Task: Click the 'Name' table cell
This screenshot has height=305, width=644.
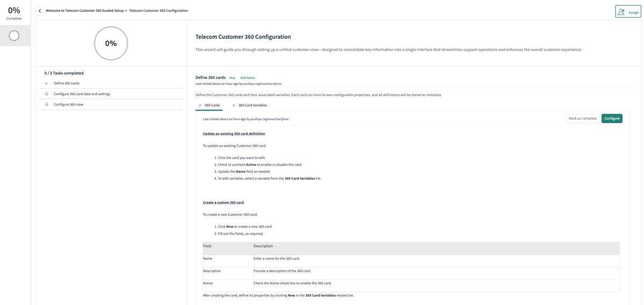Action: click(228, 261)
